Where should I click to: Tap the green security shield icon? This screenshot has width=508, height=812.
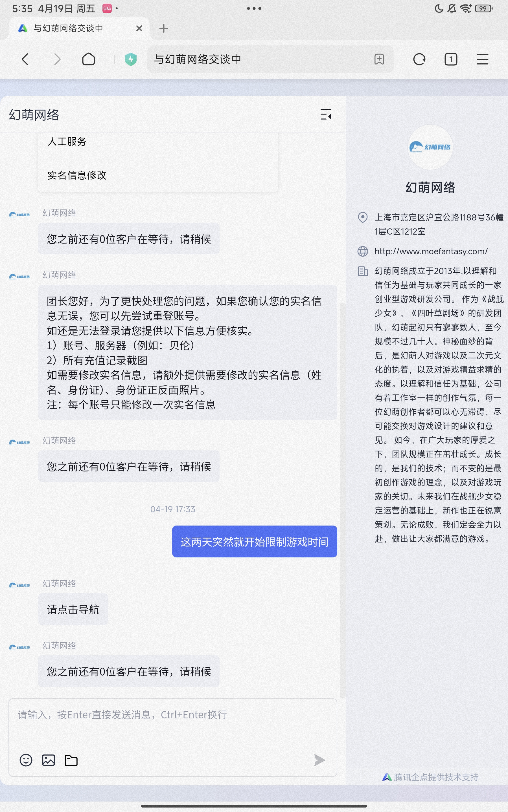[x=131, y=59]
